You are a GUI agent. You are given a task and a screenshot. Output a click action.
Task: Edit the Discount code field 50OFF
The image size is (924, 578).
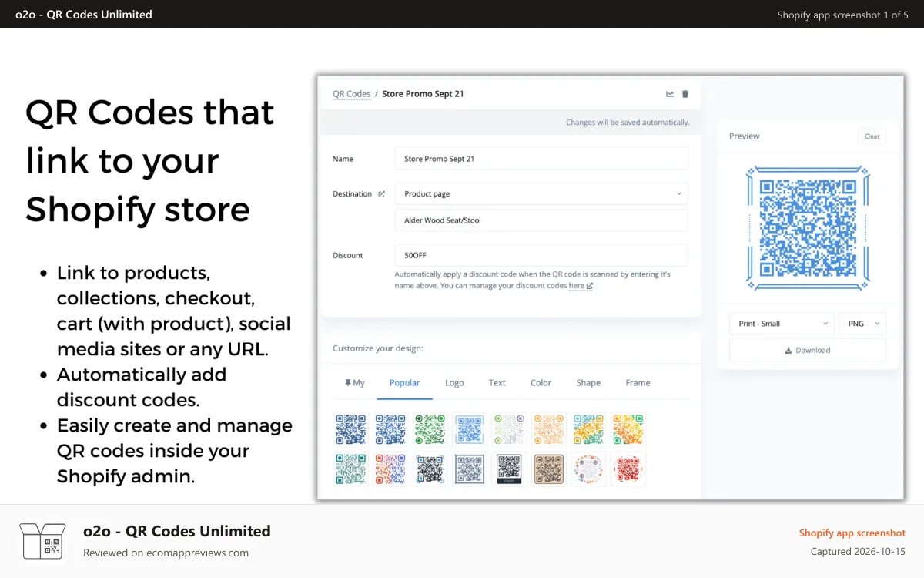541,255
